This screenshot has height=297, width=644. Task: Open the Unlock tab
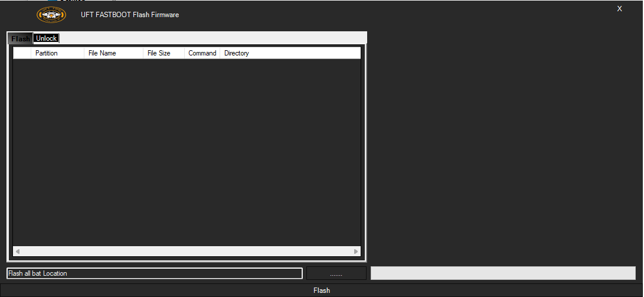pyautogui.click(x=47, y=38)
